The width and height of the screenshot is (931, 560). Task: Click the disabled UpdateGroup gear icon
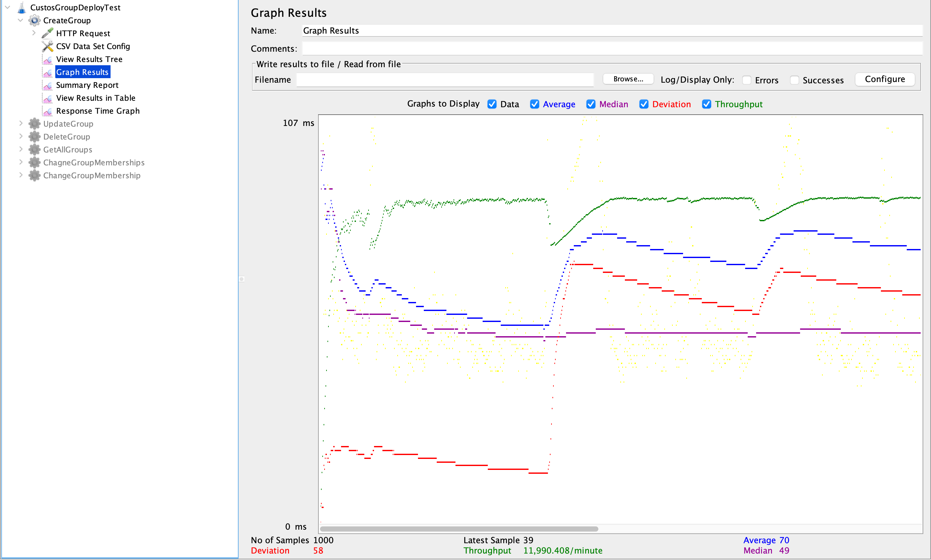point(34,124)
